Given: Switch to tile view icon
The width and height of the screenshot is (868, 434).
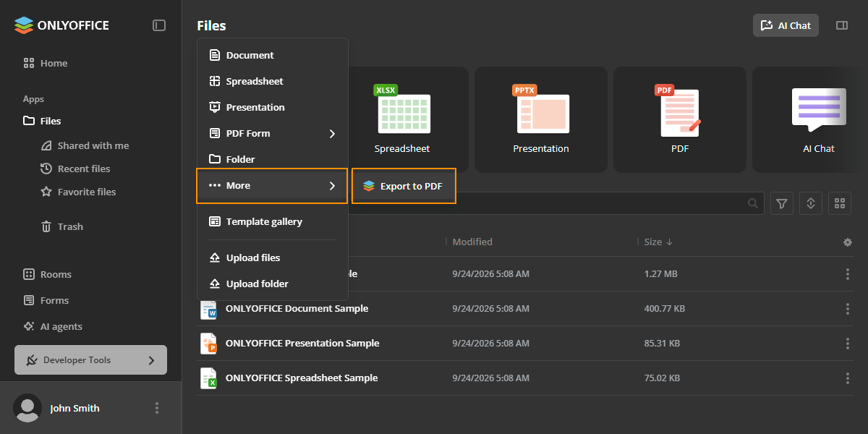Looking at the screenshot, I should [839, 203].
